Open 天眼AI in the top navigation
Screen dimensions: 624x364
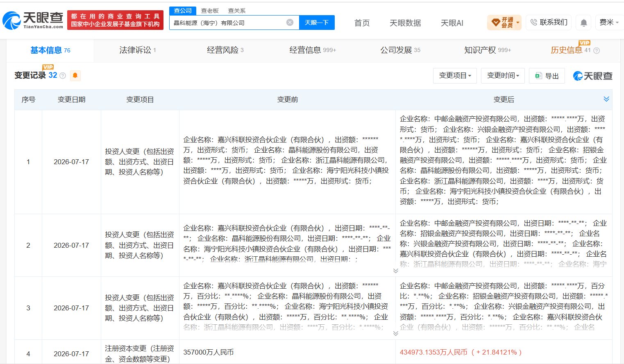coord(452,23)
